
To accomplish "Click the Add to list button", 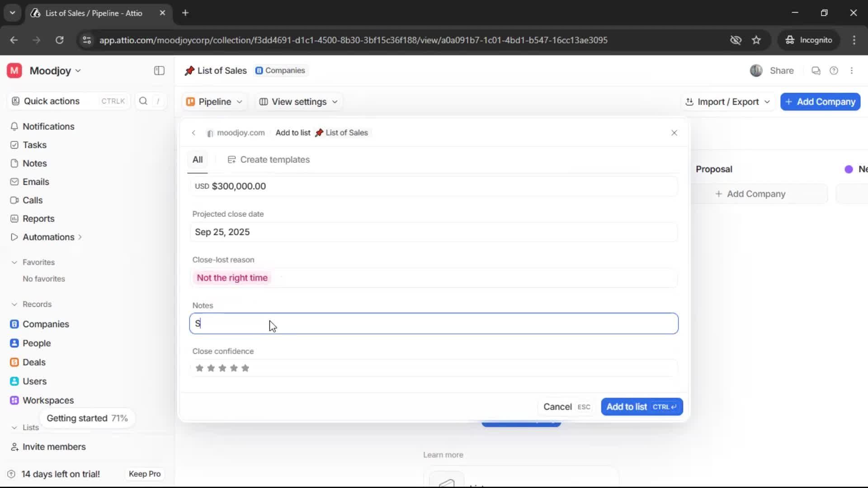I will [642, 406].
